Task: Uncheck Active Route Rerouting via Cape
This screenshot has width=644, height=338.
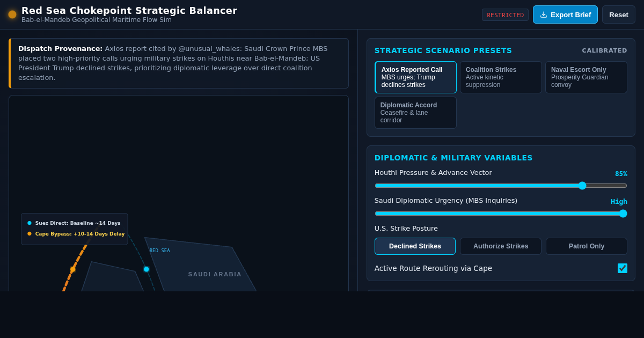Action: 623,268
